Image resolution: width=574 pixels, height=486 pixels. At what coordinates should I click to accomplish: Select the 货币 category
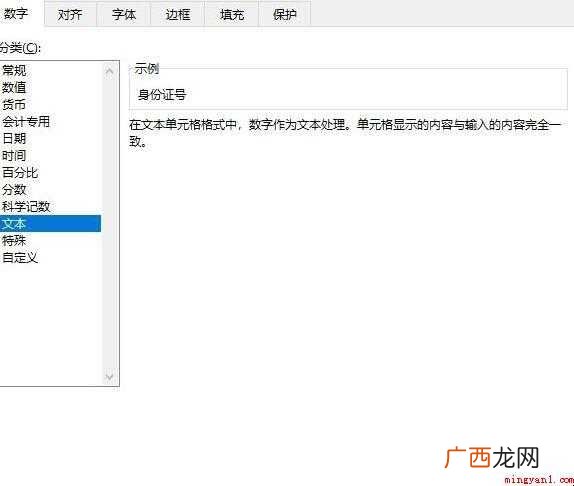coord(51,104)
